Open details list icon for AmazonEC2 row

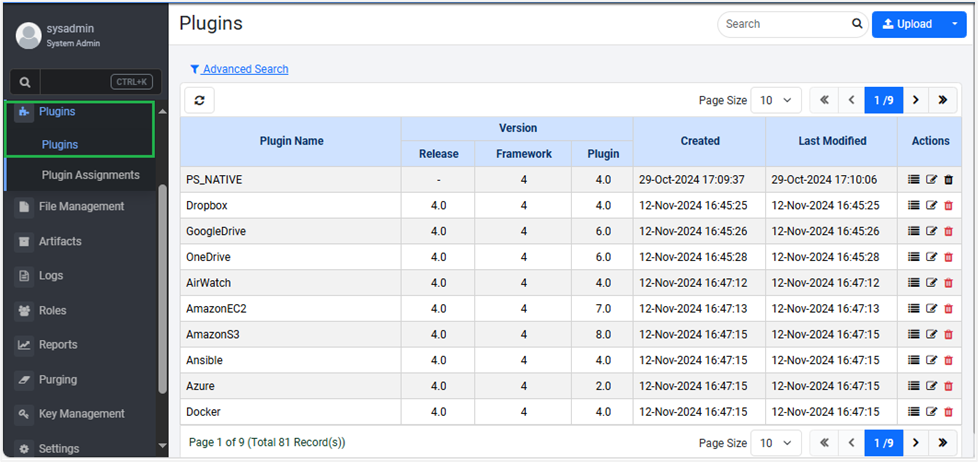point(914,309)
